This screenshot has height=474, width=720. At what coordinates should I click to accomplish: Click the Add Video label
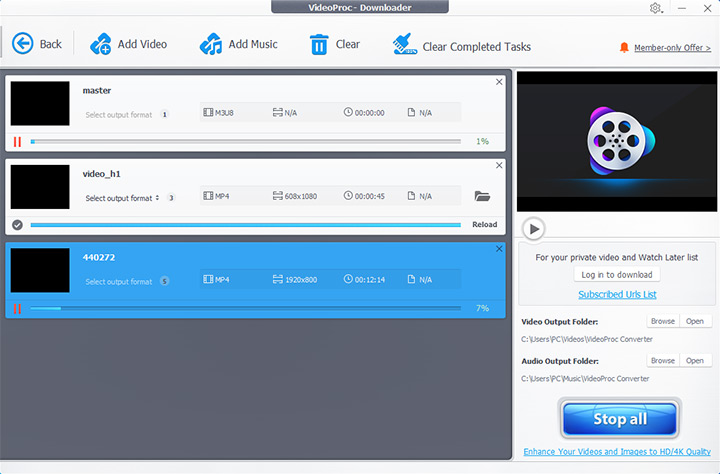[142, 44]
